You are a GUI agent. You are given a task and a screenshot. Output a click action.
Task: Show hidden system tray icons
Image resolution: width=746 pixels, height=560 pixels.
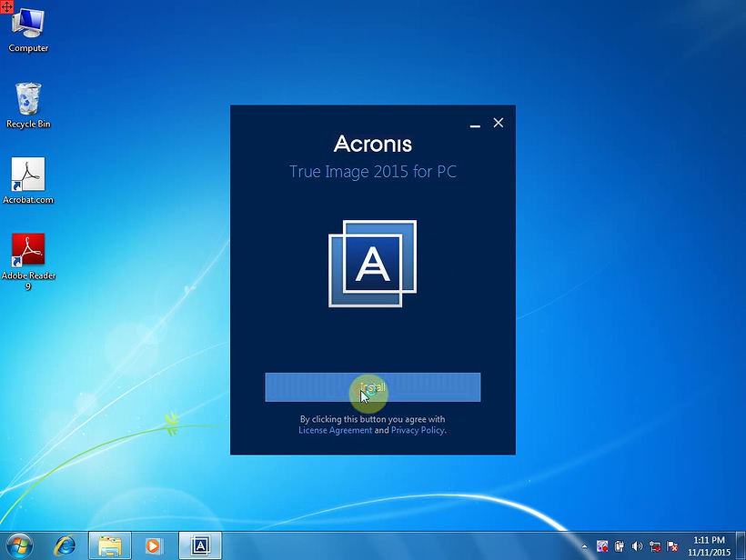584,546
